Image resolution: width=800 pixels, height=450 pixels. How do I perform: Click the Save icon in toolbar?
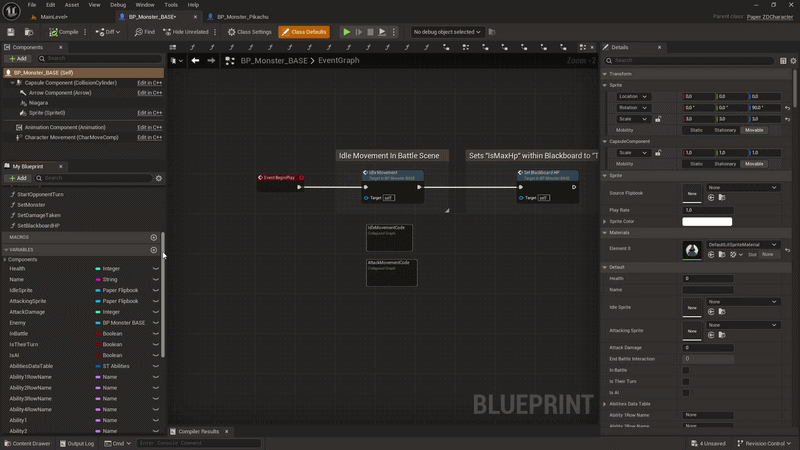11,32
